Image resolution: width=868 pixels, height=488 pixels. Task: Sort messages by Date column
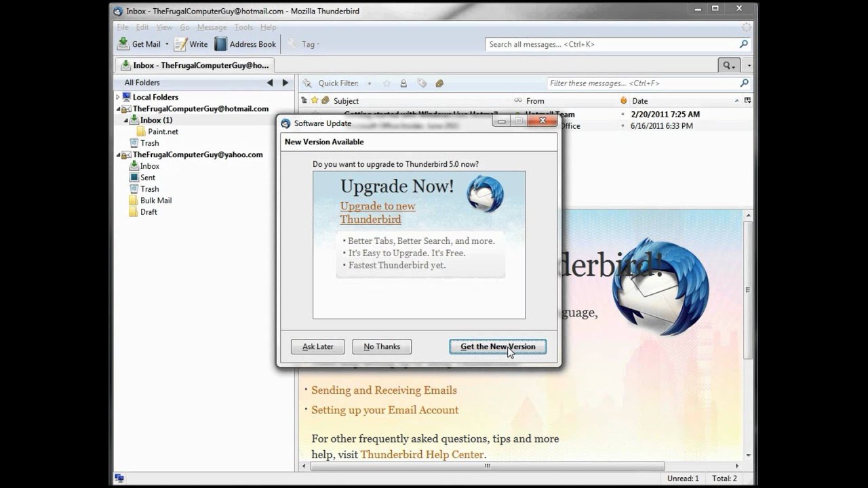coord(686,100)
